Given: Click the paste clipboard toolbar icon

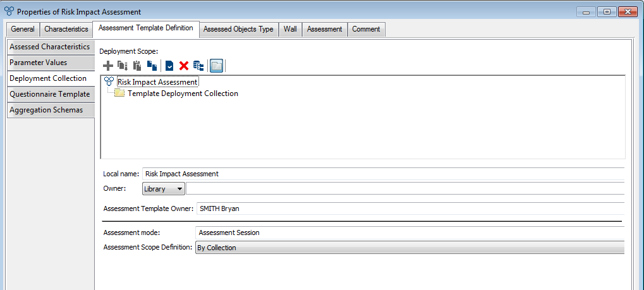Looking at the screenshot, I should 137,65.
